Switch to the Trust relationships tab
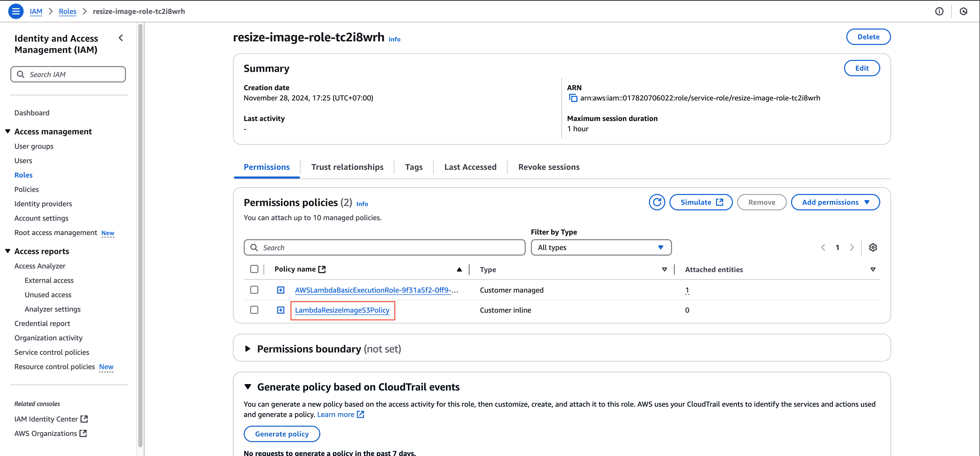This screenshot has width=980, height=456. 348,167
